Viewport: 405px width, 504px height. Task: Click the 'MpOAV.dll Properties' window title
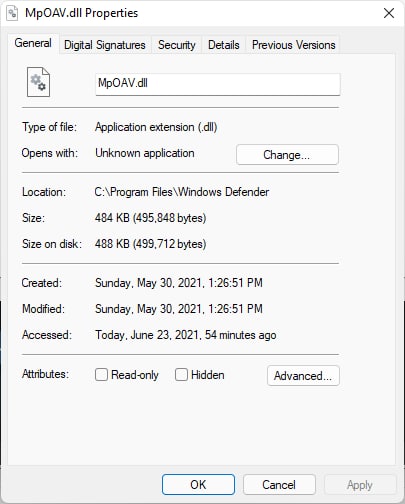(x=82, y=13)
